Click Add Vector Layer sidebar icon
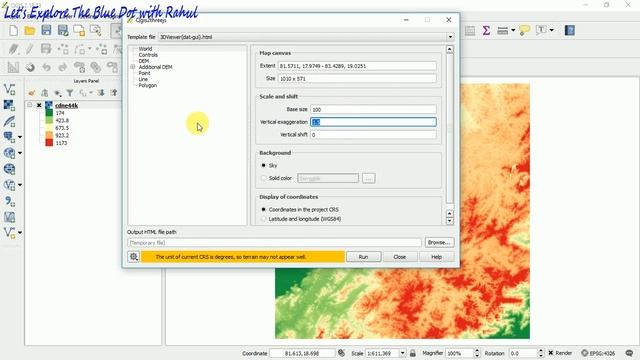The height and width of the screenshot is (360, 640). tap(9, 89)
